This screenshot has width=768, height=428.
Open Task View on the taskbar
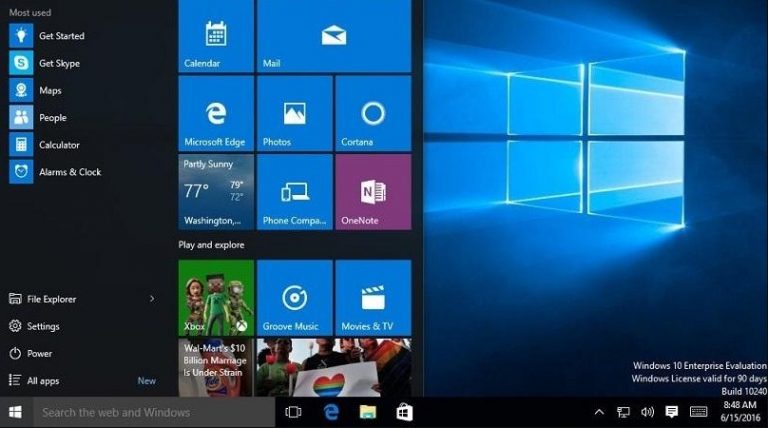(x=293, y=412)
